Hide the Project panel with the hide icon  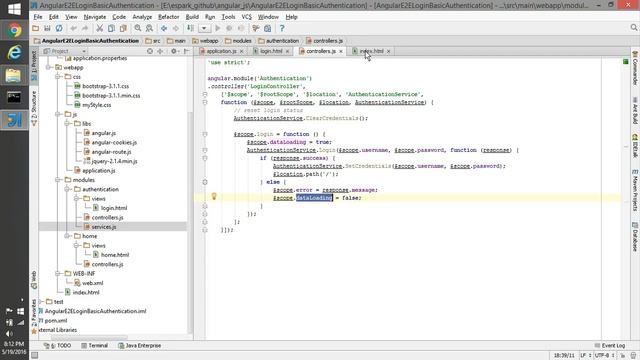(187, 51)
